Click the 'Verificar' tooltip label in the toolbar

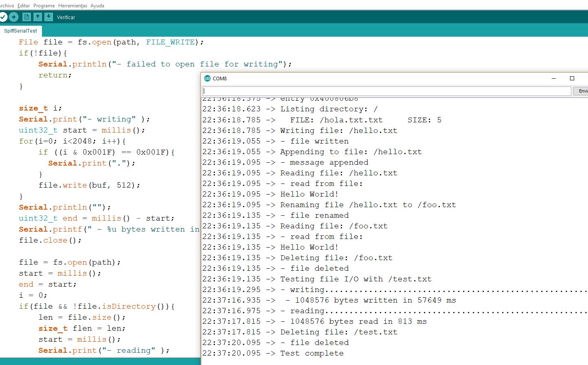(66, 17)
